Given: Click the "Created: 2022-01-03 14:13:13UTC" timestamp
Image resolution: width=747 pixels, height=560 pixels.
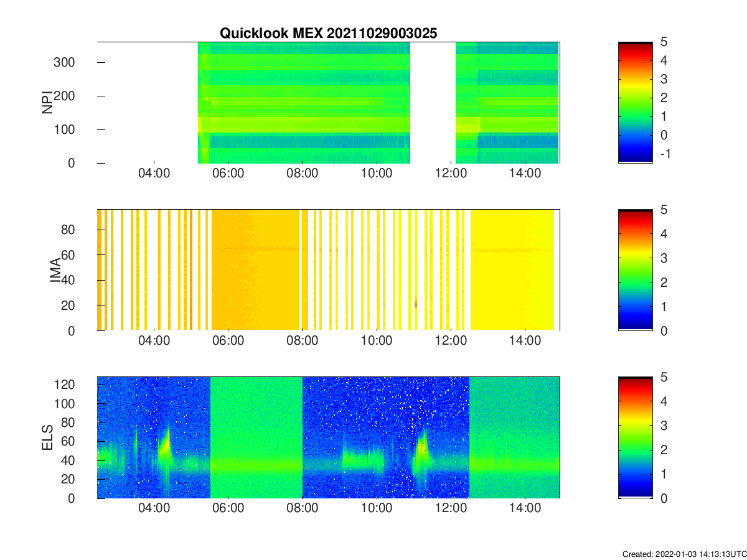Looking at the screenshot, I should [x=684, y=554].
